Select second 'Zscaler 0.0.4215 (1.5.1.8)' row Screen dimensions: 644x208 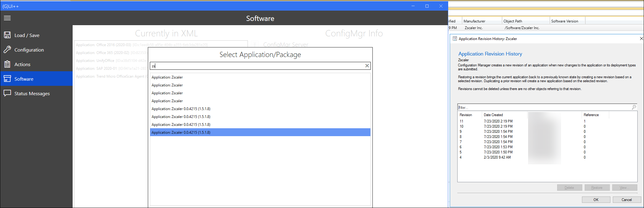[260, 117]
